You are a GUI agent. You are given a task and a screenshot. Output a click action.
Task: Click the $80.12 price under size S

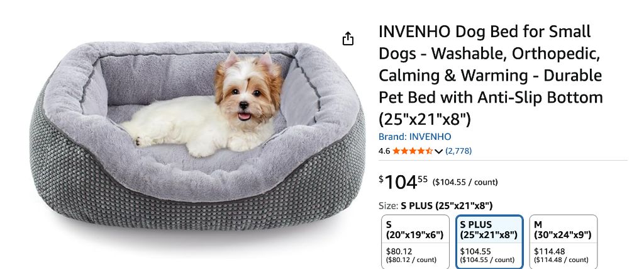pos(399,251)
